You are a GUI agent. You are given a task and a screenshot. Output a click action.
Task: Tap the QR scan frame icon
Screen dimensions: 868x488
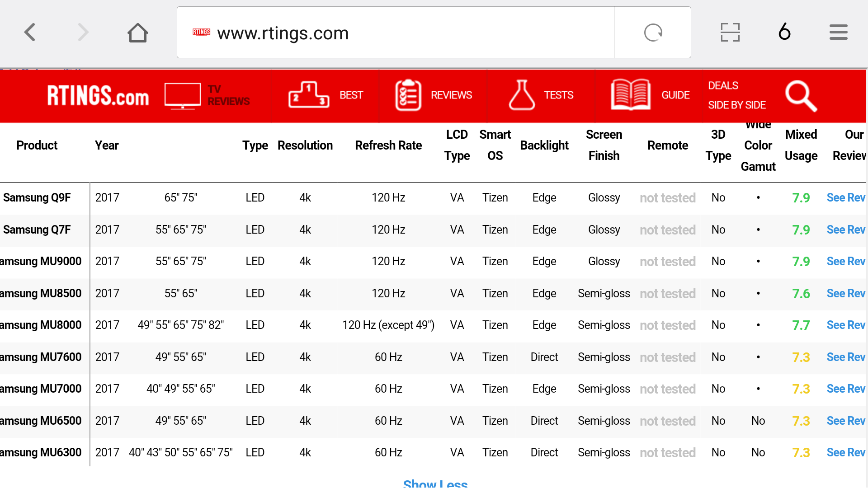coord(730,33)
